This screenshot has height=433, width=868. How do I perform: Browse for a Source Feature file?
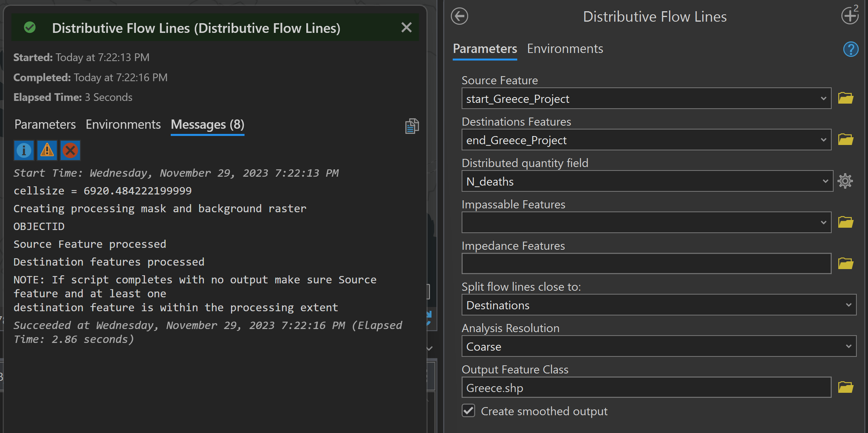(x=846, y=98)
